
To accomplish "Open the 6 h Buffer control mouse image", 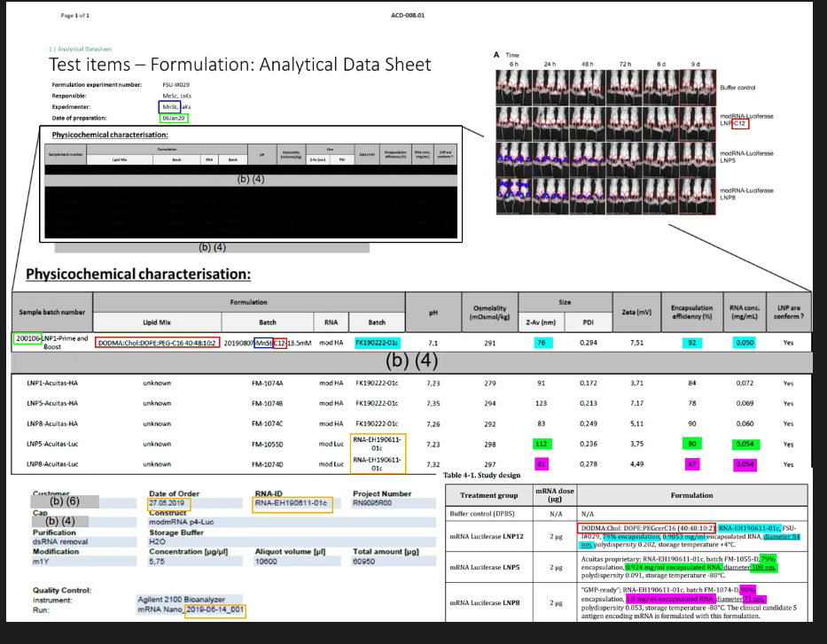I will (513, 86).
